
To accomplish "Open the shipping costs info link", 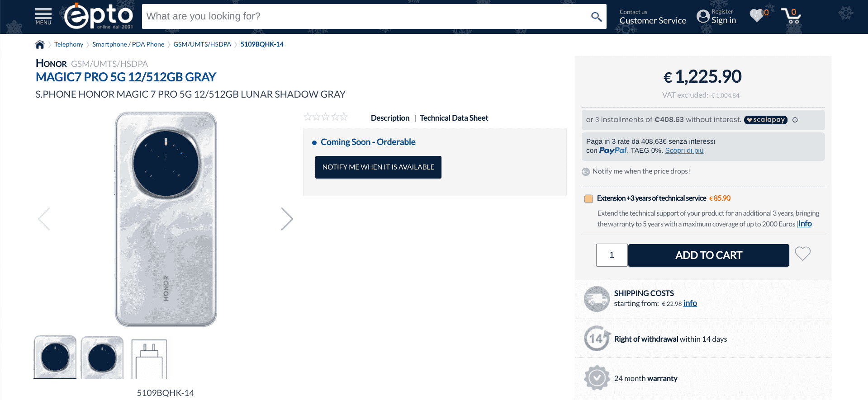I will [x=690, y=303].
